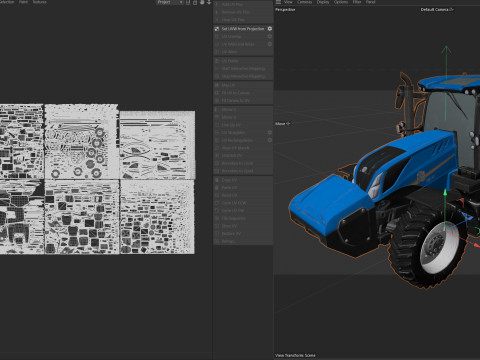Screen dimensions: 480x360
Task: Open the Project dropdown in UV editor
Action: tap(170, 2)
